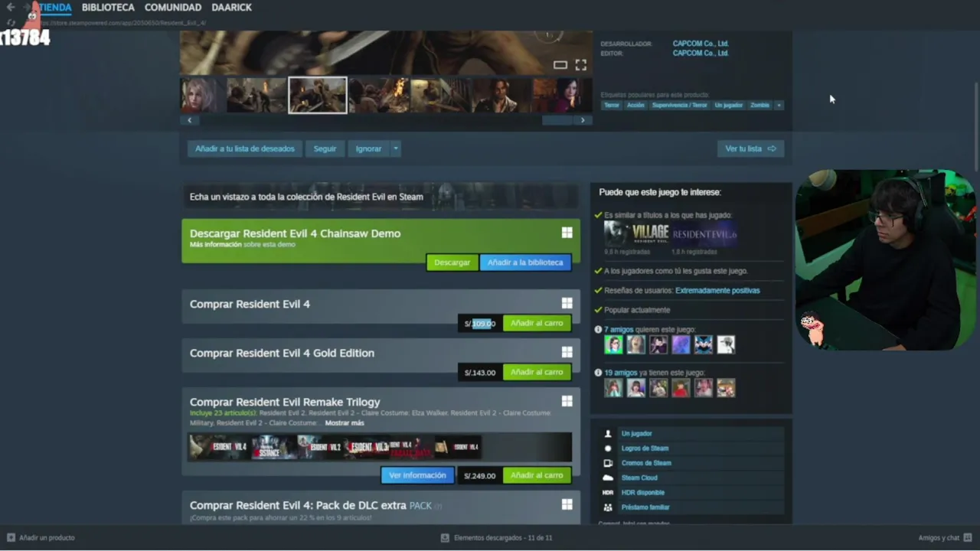Click the Un jugador feature icon
The height and width of the screenshot is (551, 980).
pyautogui.click(x=608, y=434)
